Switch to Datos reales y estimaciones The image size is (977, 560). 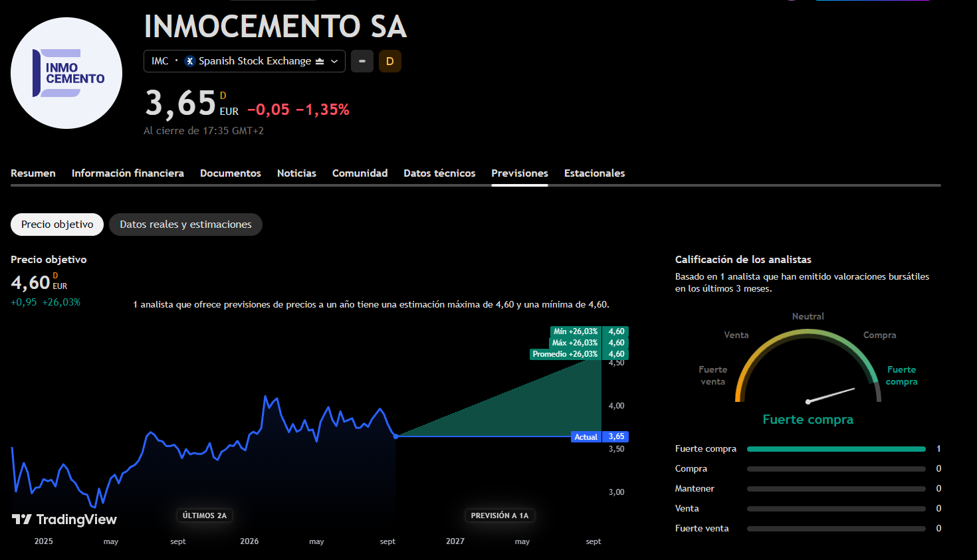[x=186, y=225]
